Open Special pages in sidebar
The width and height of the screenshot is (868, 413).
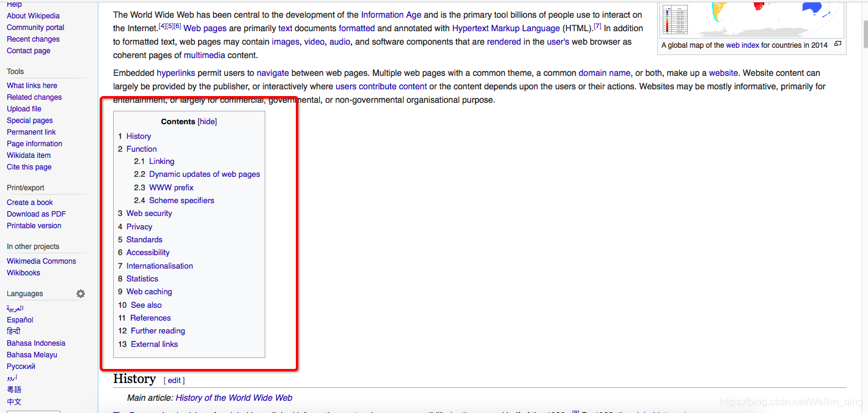tap(30, 121)
